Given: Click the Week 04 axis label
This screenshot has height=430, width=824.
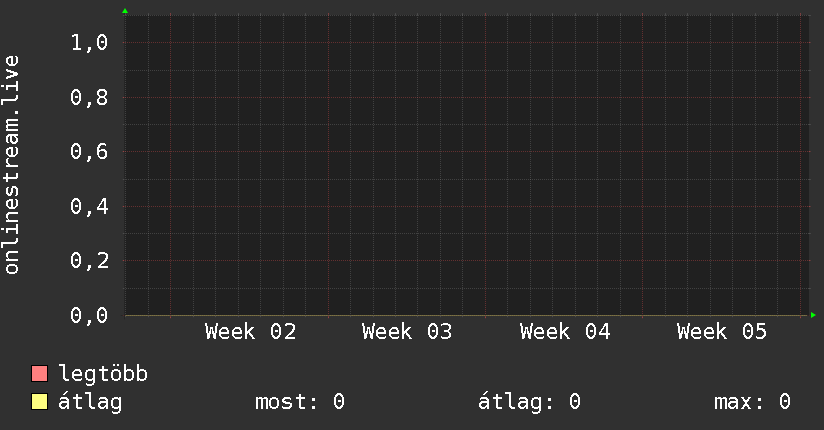Looking at the screenshot, I should point(565,332).
